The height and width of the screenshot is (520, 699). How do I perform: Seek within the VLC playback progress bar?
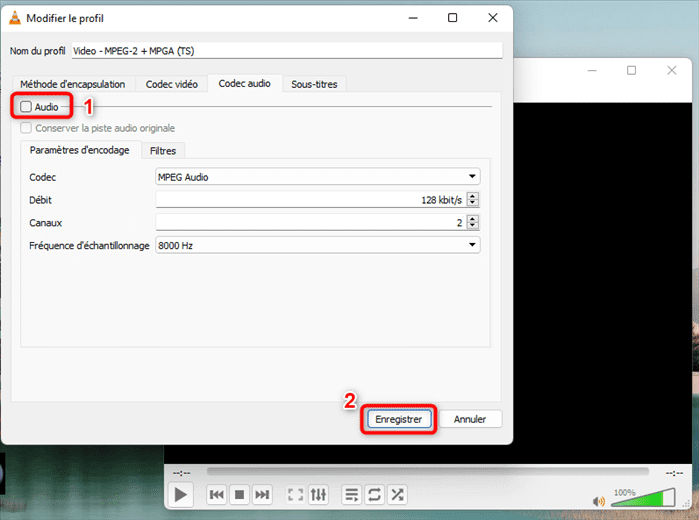point(428,472)
